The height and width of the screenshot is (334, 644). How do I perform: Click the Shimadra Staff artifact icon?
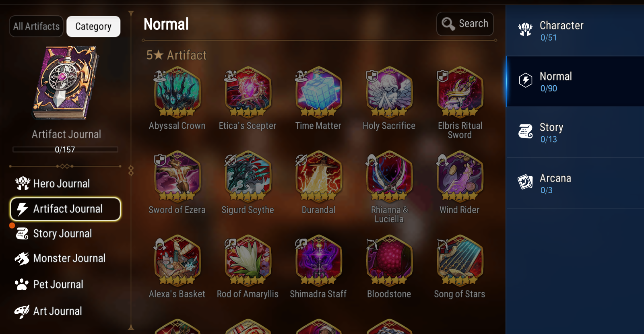point(318,260)
